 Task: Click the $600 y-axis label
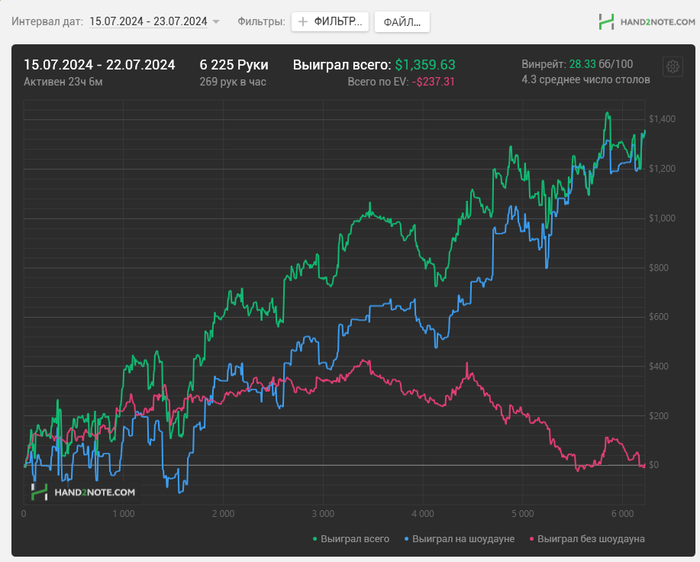[659, 316]
